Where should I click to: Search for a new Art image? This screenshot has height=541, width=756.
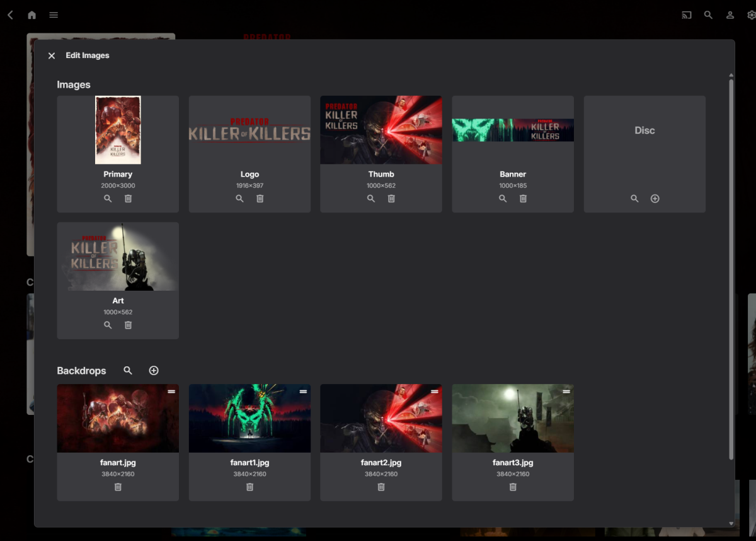pyautogui.click(x=108, y=325)
